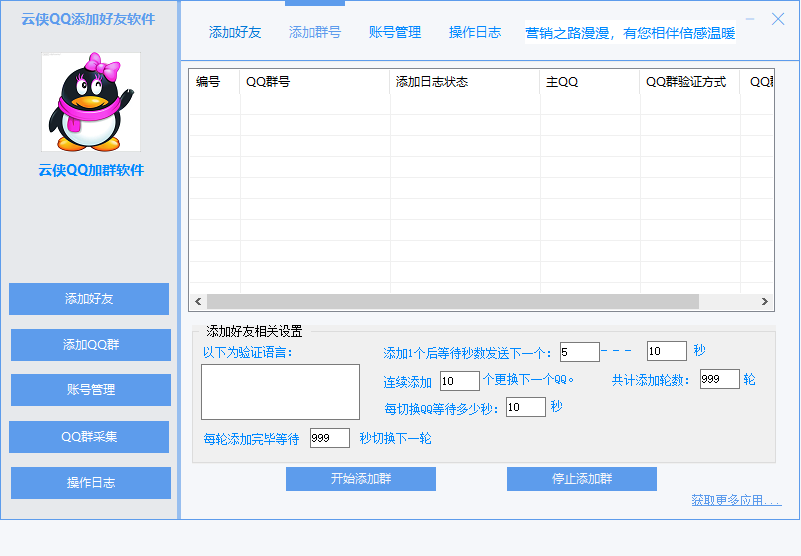The width and height of the screenshot is (801, 556).
Task: Click the 操作日志 sidebar button
Action: coord(91,483)
